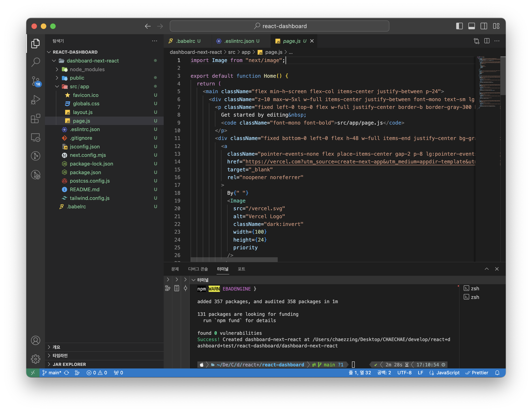532x412 pixels.
Task: Open the Search view in activity bar
Action: (x=36, y=62)
